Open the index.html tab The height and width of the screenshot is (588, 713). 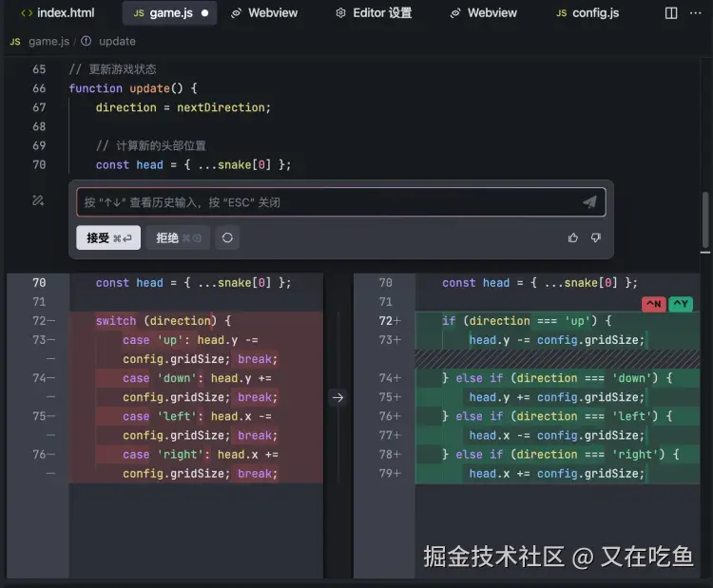point(58,12)
